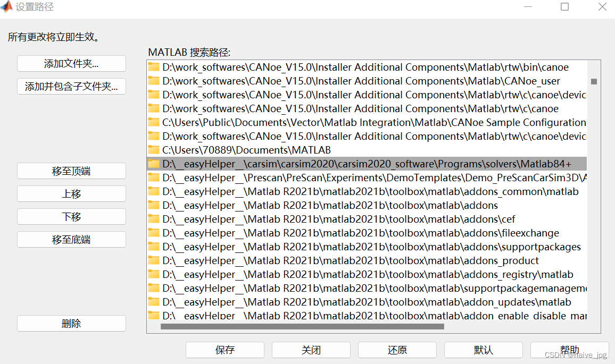This screenshot has height=364, width=615.
Task: Close the 设置路径 window
Action: 602,7
